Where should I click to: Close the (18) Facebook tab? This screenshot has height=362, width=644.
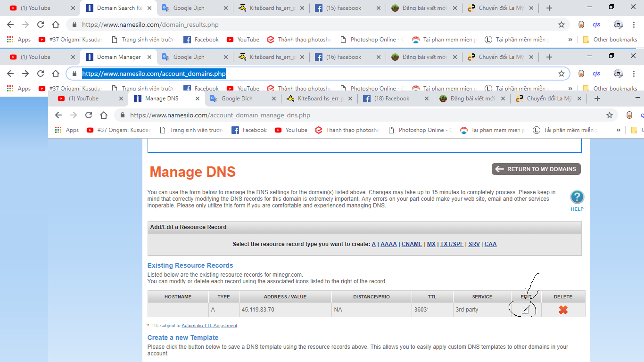[x=427, y=99]
